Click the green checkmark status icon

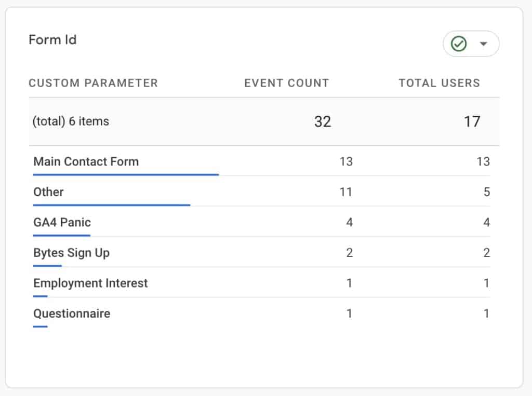459,44
